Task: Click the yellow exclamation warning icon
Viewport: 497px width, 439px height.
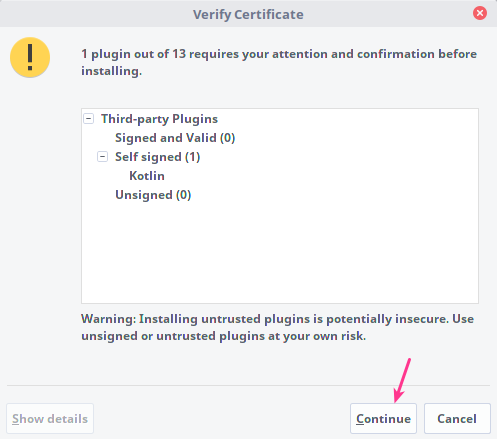Action: 30,57
